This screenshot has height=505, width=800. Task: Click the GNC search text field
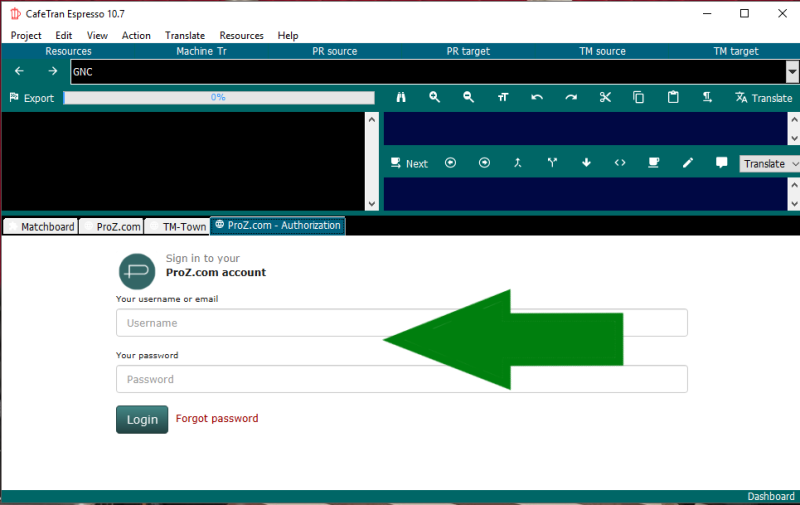(x=428, y=72)
